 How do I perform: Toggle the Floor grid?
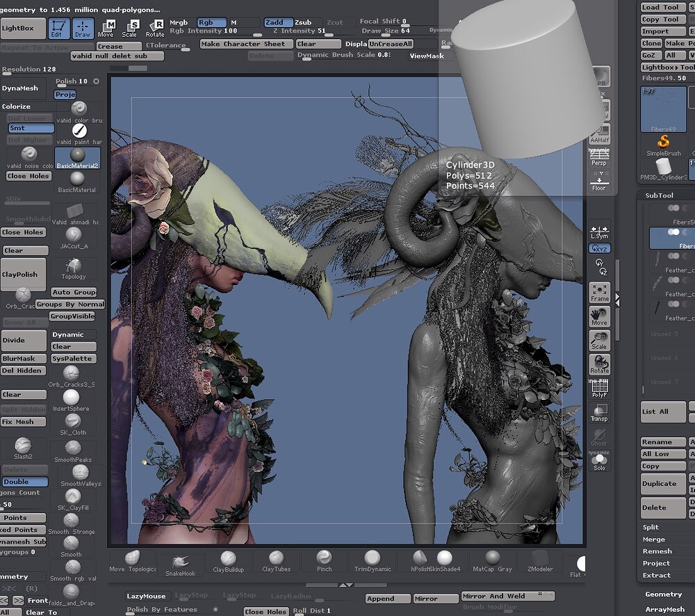point(599,183)
